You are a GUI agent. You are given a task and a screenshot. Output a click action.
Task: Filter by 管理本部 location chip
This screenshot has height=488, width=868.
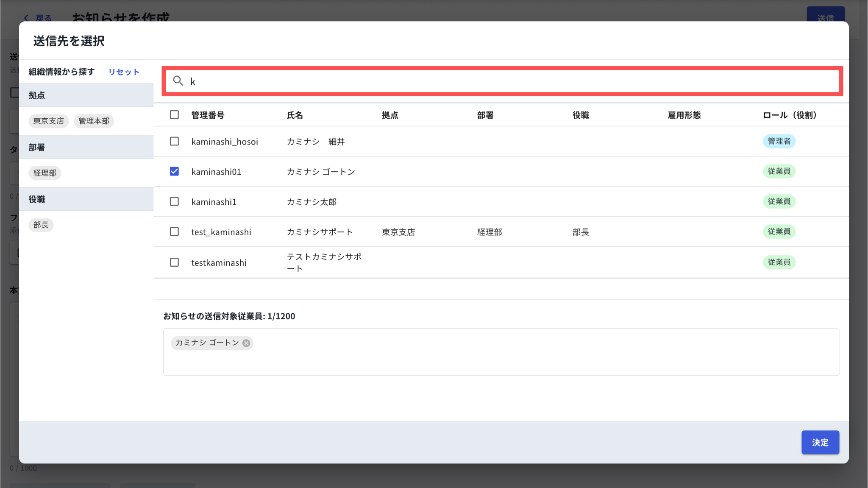(x=94, y=121)
